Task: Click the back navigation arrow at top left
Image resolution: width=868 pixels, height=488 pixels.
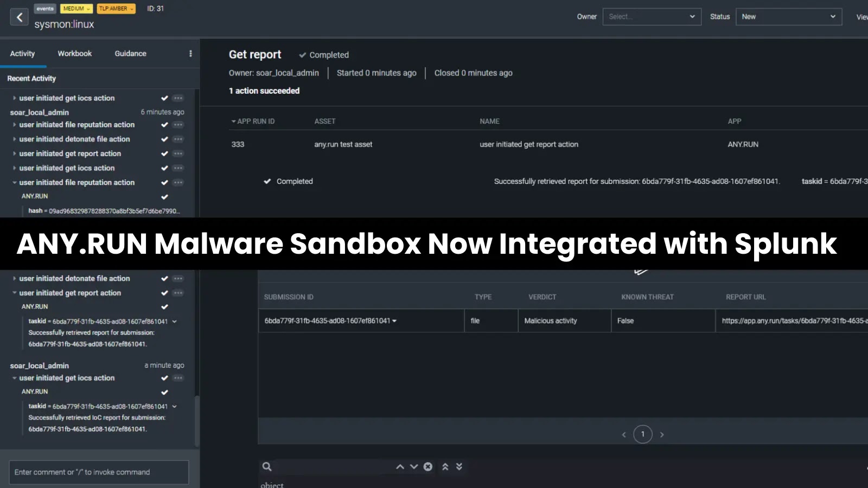Action: coord(19,17)
